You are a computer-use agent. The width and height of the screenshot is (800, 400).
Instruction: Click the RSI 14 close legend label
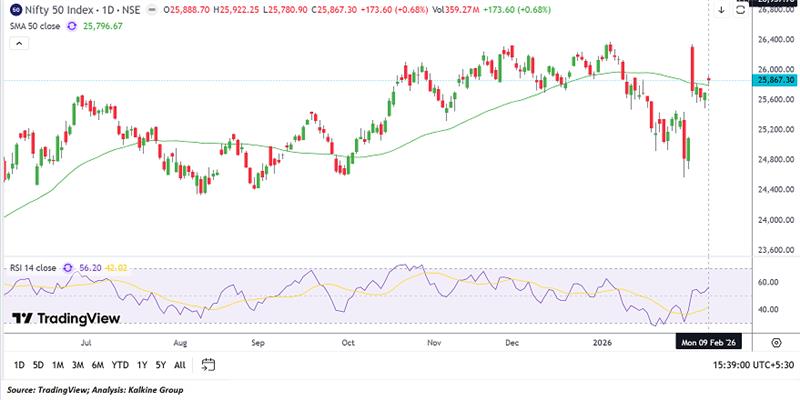point(30,268)
